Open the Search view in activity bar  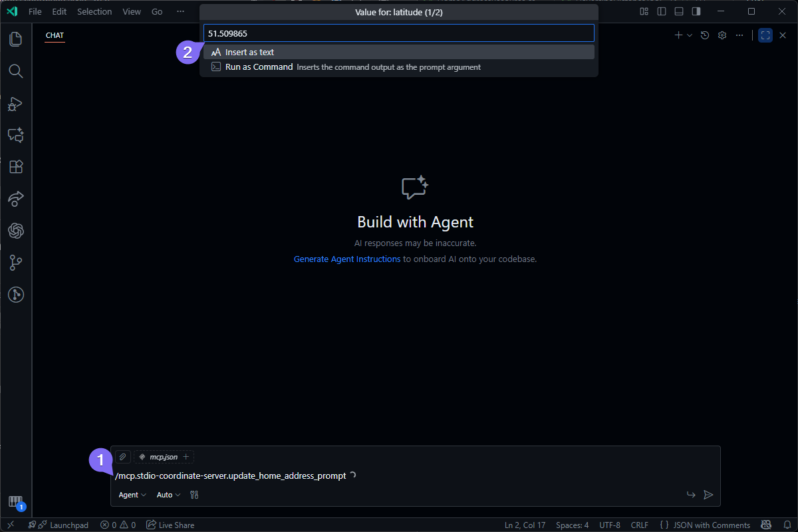pyautogui.click(x=16, y=71)
